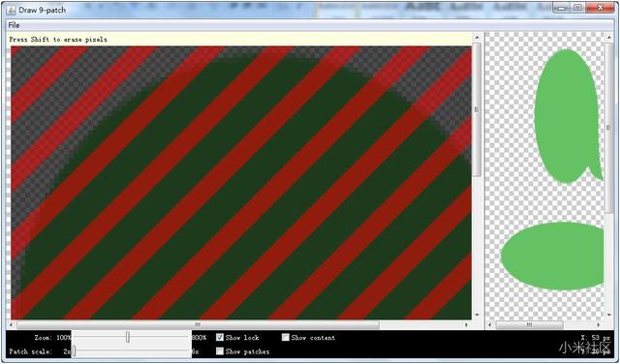Click the editor's vertical scrollbar up arrow
Viewport: 620px width, 364px height.
[477, 38]
